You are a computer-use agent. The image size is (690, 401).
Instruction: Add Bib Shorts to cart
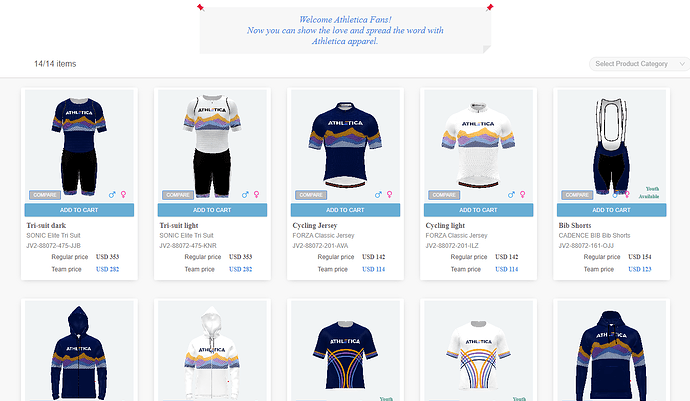click(611, 210)
